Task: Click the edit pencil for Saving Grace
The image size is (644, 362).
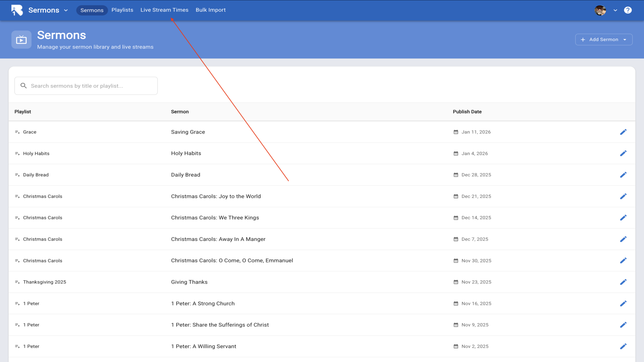Action: (623, 132)
